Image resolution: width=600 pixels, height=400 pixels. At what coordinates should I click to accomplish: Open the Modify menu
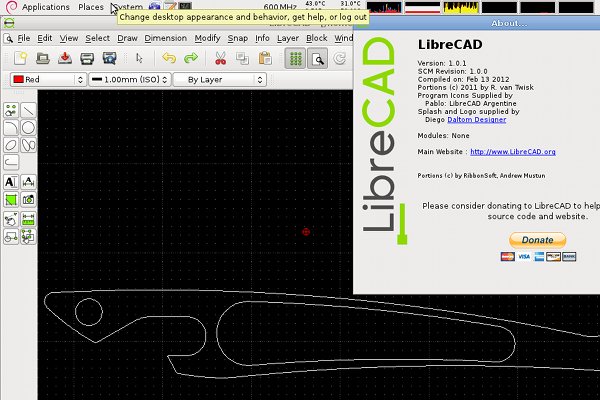(207, 38)
